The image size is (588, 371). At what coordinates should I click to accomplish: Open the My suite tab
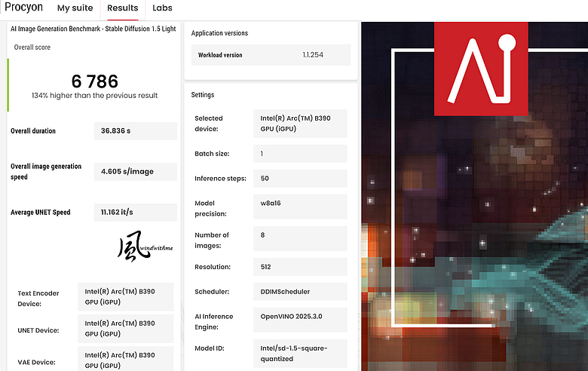coord(75,8)
